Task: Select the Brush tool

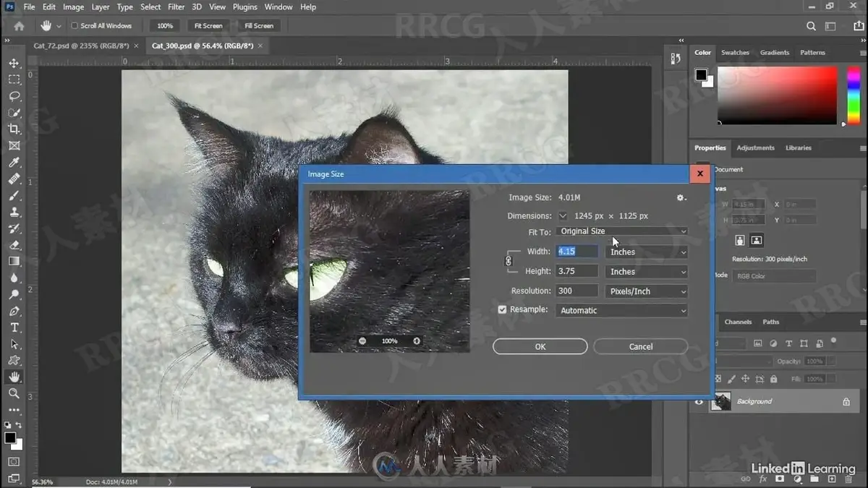Action: click(x=14, y=195)
